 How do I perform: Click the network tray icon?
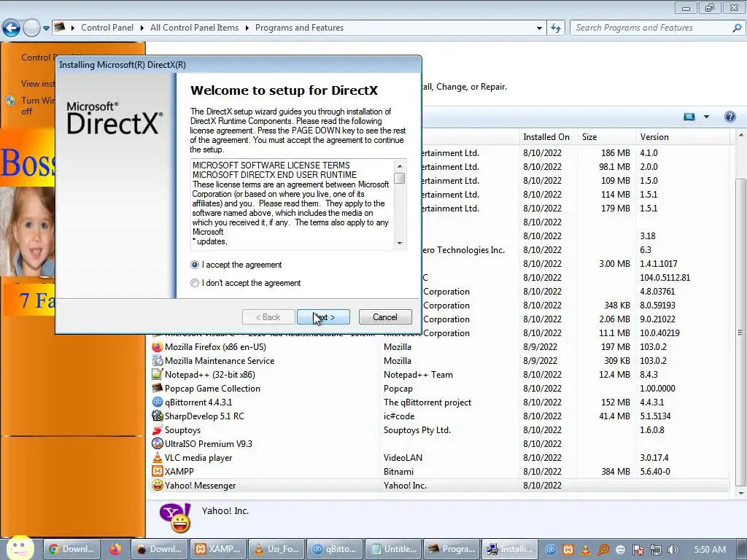coord(656,550)
